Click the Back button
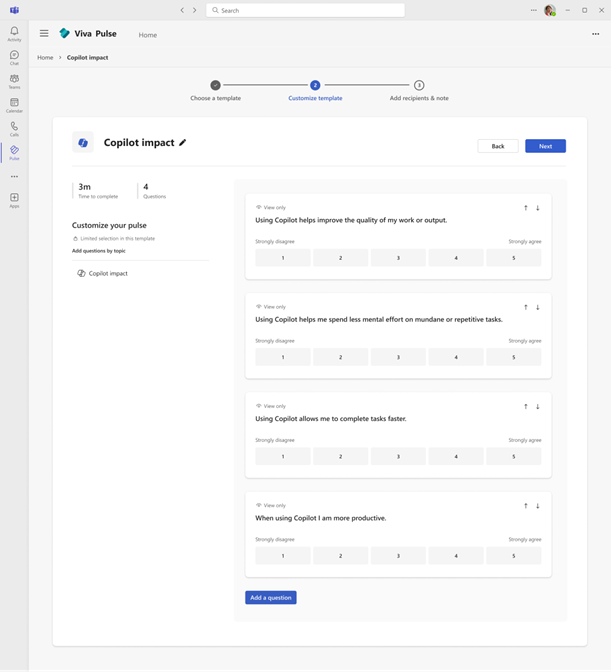611x672 pixels. coord(498,146)
